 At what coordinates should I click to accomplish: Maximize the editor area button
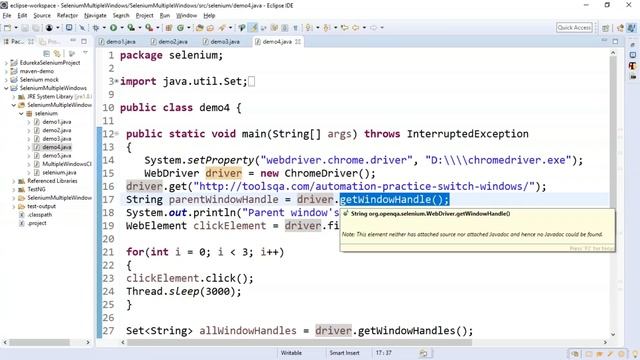click(x=615, y=41)
